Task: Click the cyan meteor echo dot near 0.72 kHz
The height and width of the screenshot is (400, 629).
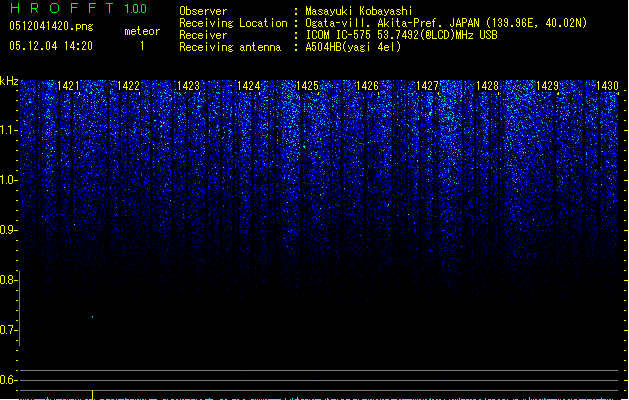Action: coord(93,317)
